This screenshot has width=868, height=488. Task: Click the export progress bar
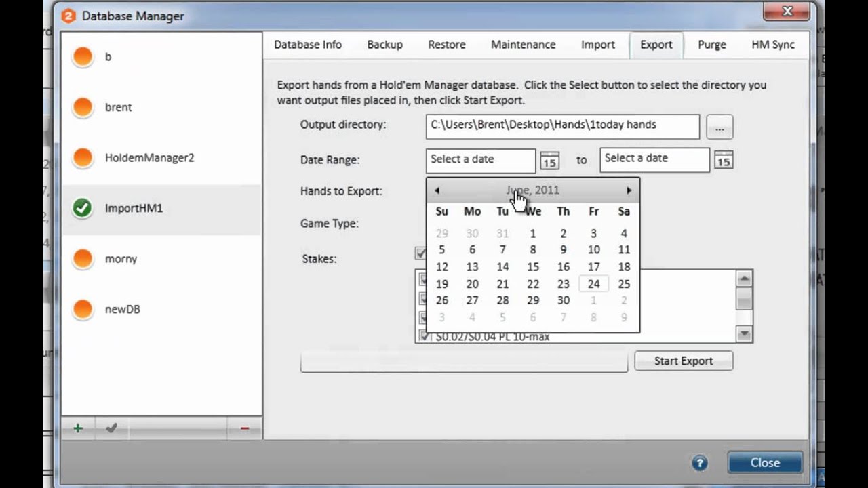pyautogui.click(x=465, y=361)
